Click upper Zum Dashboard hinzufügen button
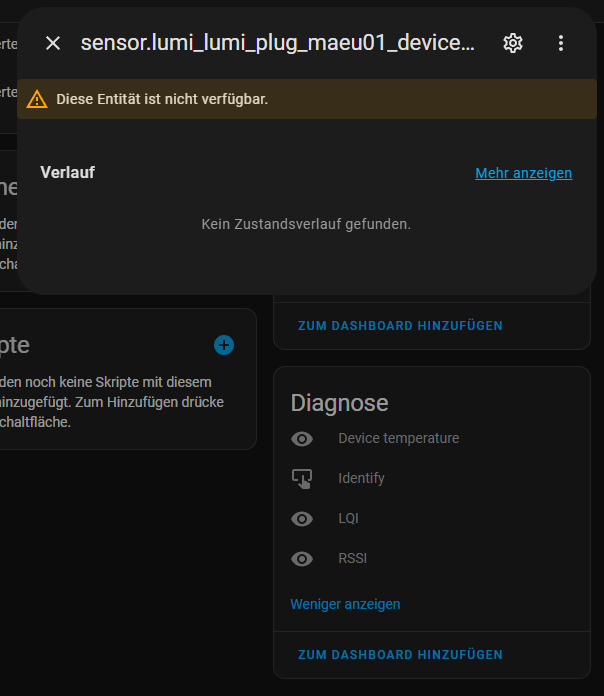The image size is (604, 696). [400, 325]
